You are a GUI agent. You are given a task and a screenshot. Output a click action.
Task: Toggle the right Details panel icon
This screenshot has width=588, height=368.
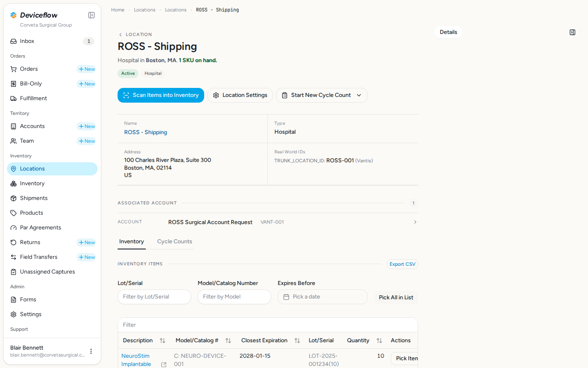pos(572,32)
